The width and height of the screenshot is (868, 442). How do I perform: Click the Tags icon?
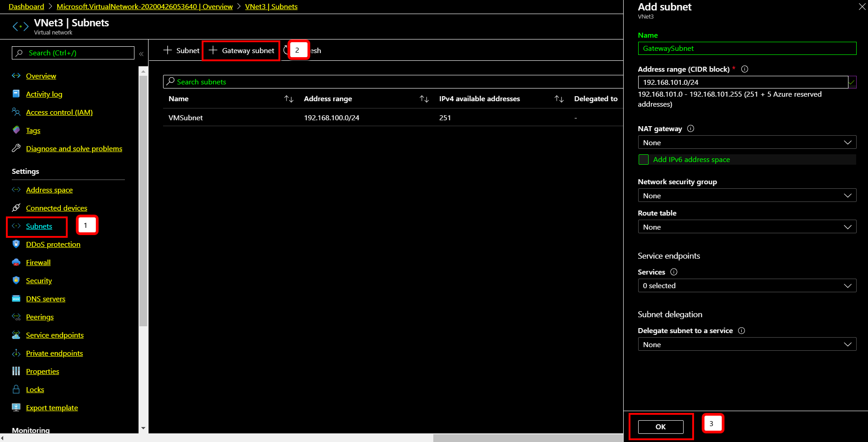(16, 130)
